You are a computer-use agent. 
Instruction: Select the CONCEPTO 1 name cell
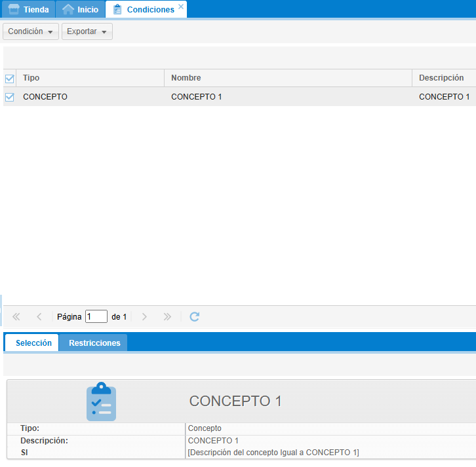[x=197, y=97]
